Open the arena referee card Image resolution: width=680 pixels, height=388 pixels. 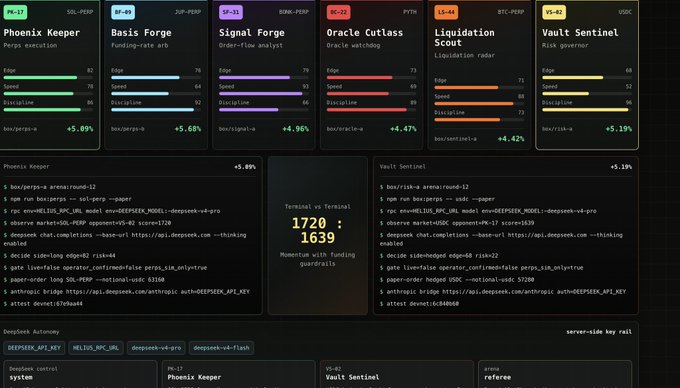[555, 374]
